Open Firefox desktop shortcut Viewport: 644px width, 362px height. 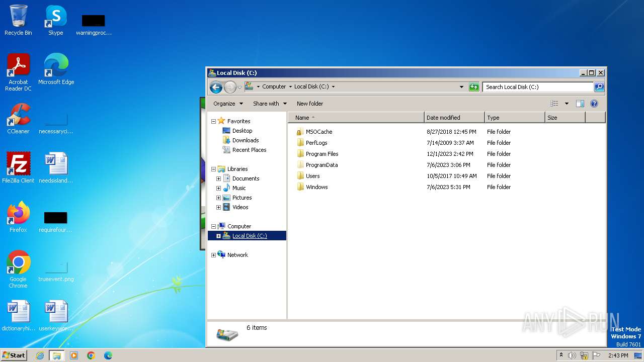click(x=18, y=217)
